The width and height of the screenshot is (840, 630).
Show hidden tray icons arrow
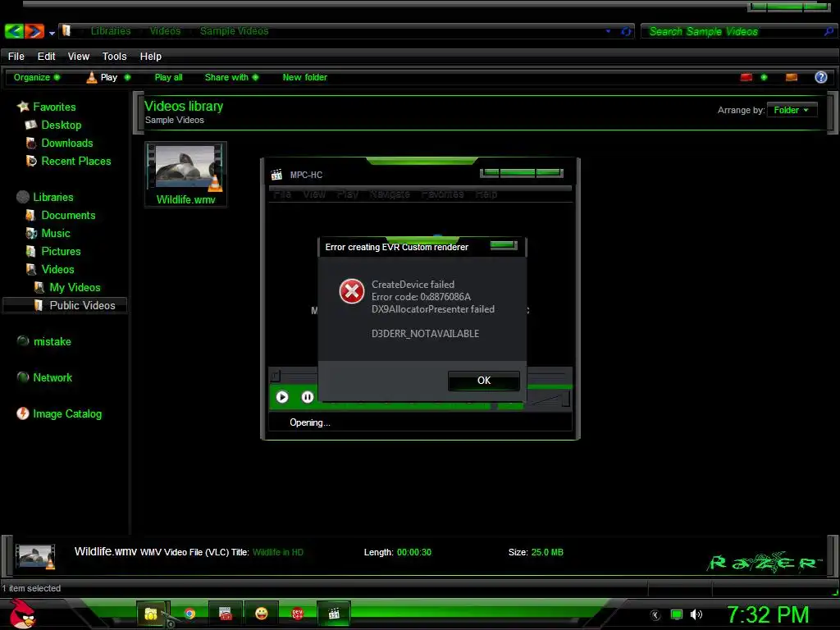click(655, 615)
